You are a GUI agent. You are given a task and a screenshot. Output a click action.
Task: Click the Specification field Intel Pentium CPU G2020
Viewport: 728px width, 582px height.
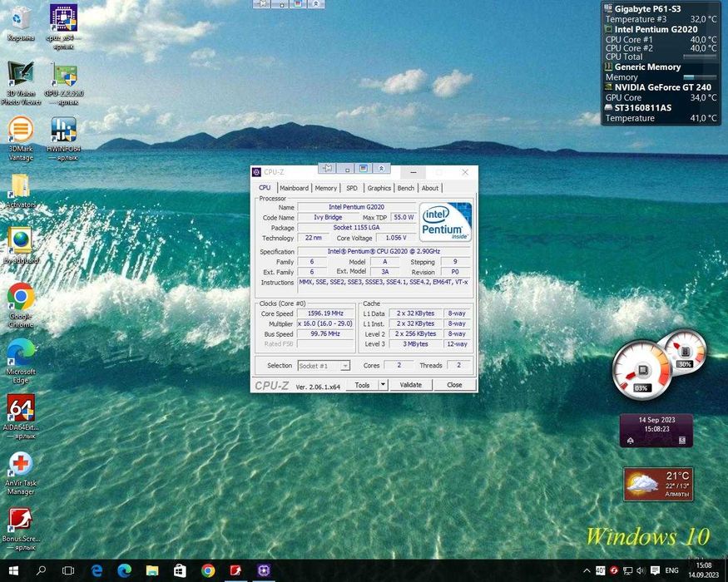pyautogui.click(x=384, y=251)
